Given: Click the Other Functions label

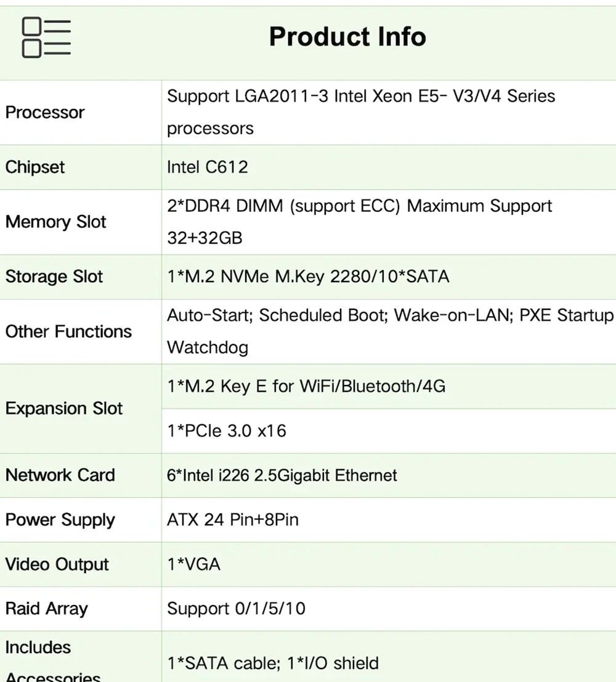Looking at the screenshot, I should 68,331.
